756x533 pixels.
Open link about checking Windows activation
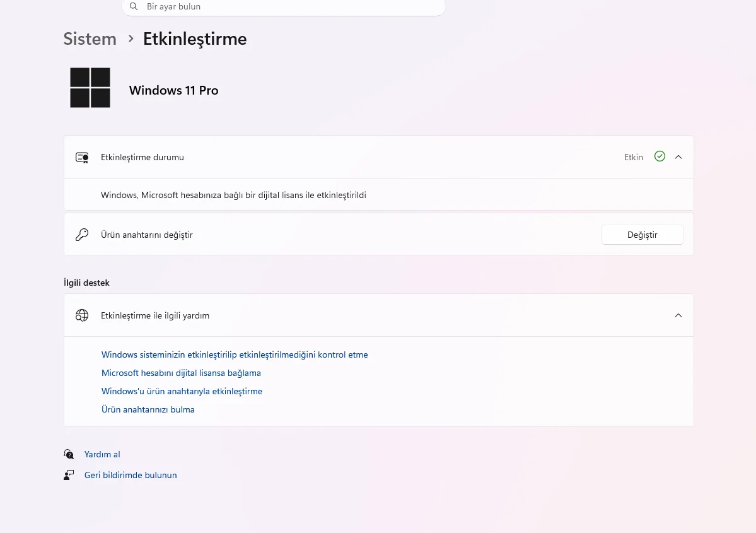[235, 354]
